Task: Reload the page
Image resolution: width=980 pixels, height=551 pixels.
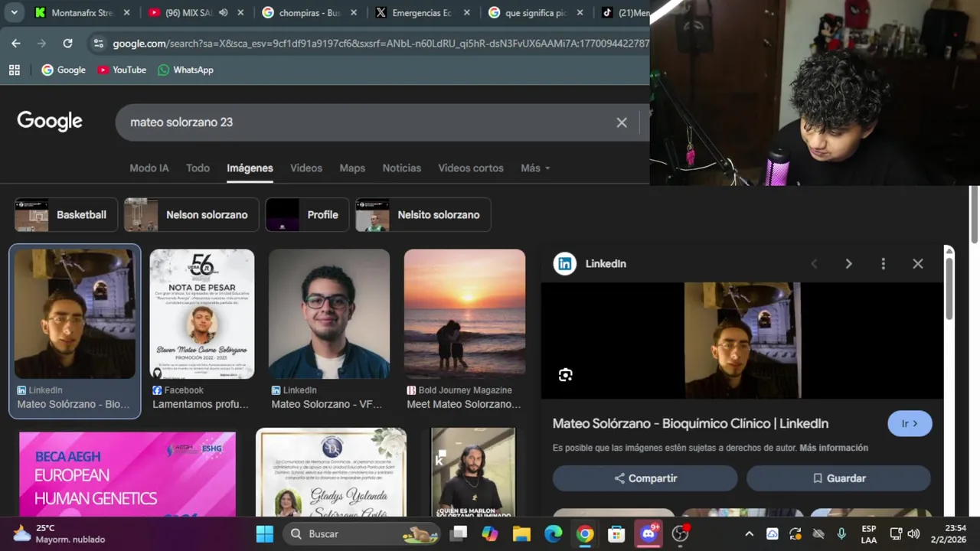Action: pyautogui.click(x=67, y=44)
